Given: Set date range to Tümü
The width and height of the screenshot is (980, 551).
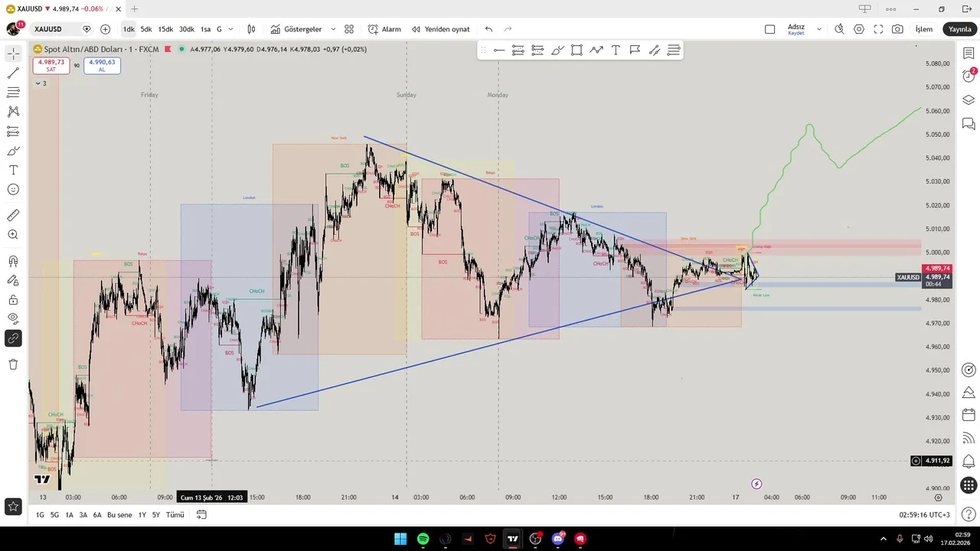Looking at the screenshot, I should pyautogui.click(x=175, y=515).
